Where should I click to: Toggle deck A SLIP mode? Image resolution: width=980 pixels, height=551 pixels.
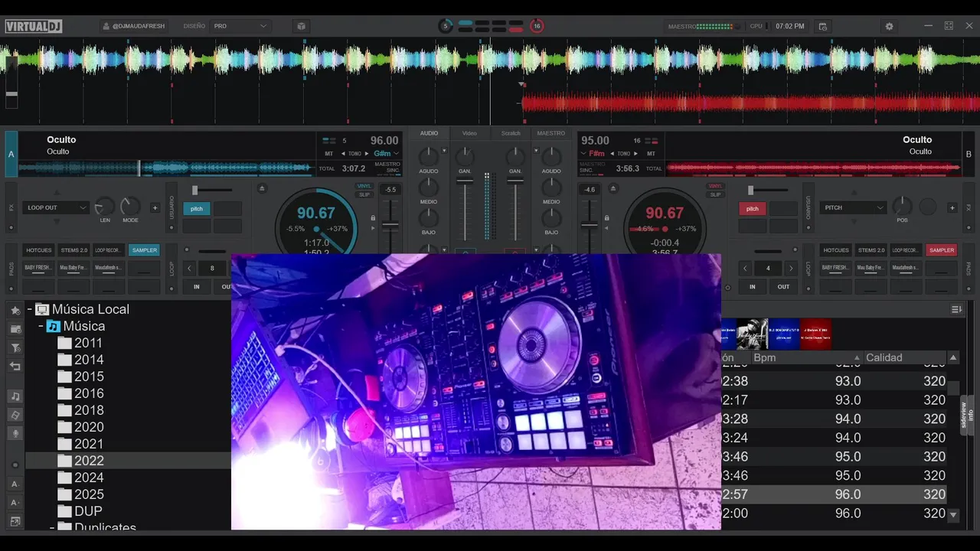click(364, 194)
